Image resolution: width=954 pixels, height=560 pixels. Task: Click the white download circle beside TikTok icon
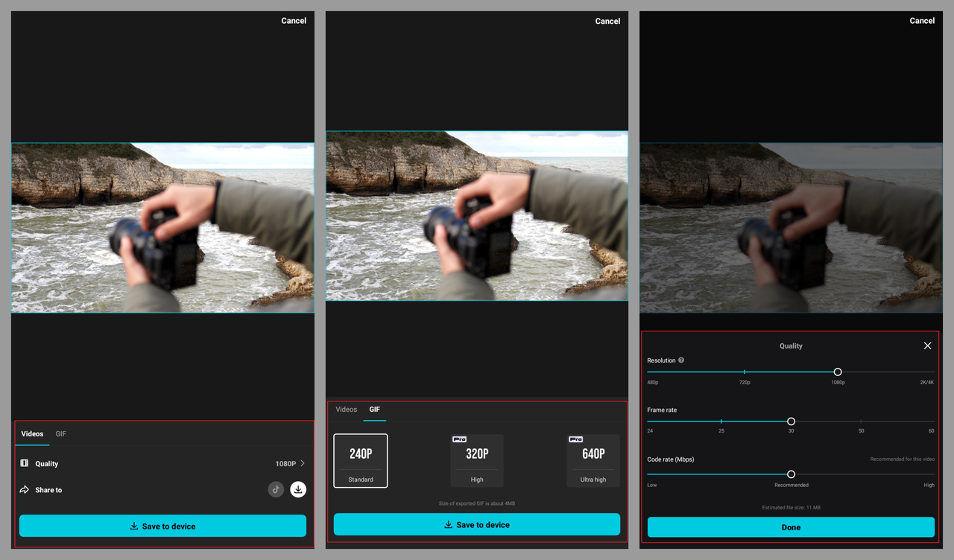[298, 489]
